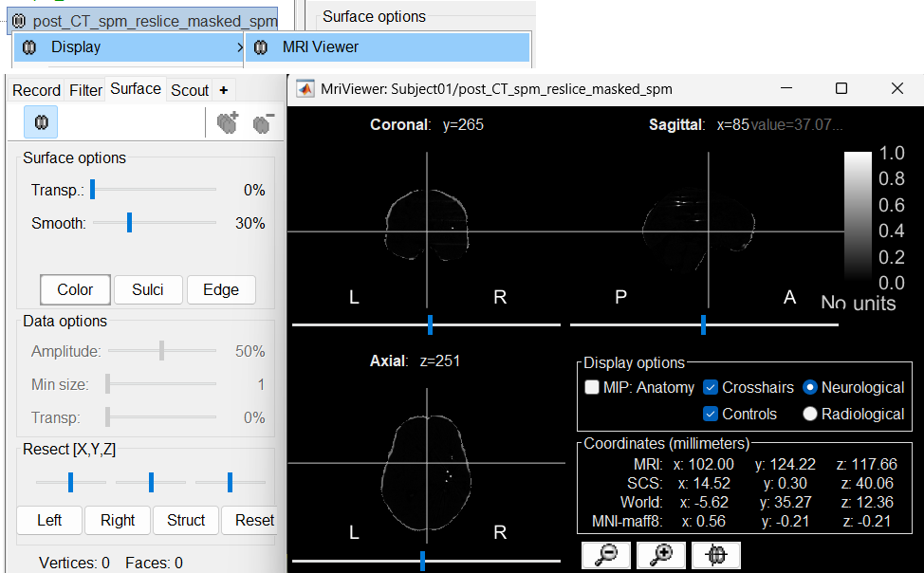The image size is (924, 573).
Task: Click the add surface icon
Action: (x=228, y=123)
